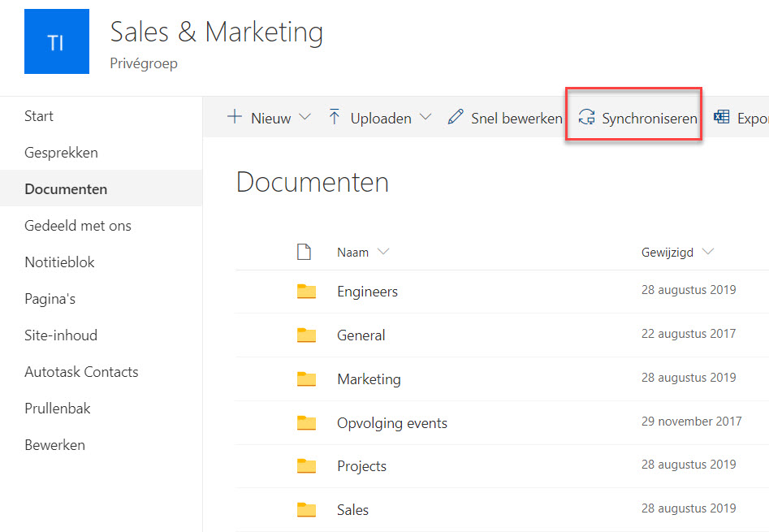Click the Engineers folder icon
This screenshot has height=532, width=769.
[306, 292]
